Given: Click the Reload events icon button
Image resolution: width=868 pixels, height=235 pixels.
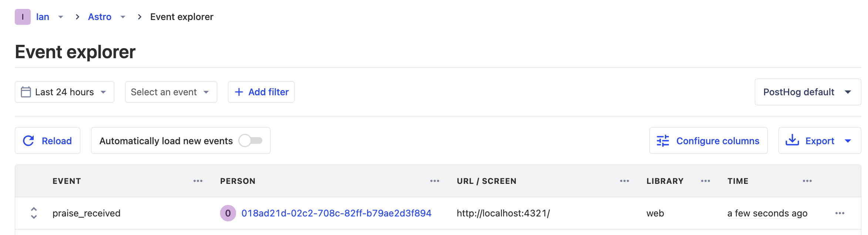Looking at the screenshot, I should coord(29,141).
